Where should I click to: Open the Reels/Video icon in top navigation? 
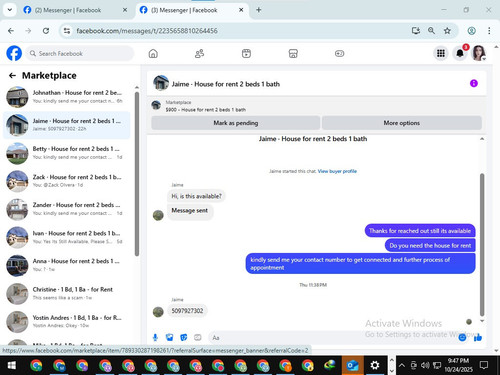tap(246, 53)
